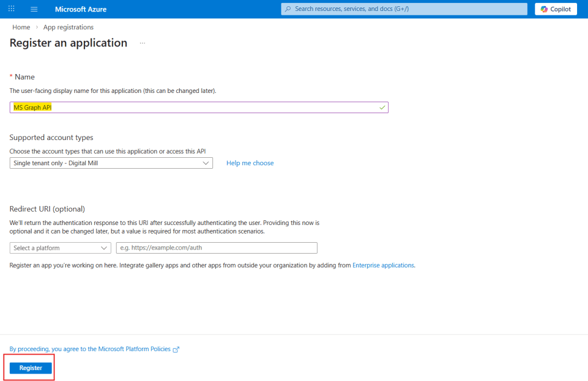
Task: Follow the Enterprise applications link
Action: [383, 265]
